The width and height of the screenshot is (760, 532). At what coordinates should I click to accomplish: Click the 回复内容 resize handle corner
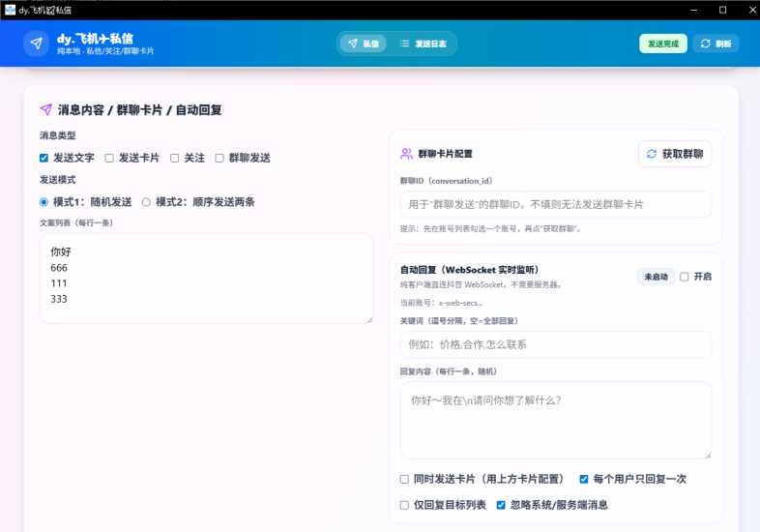click(708, 456)
